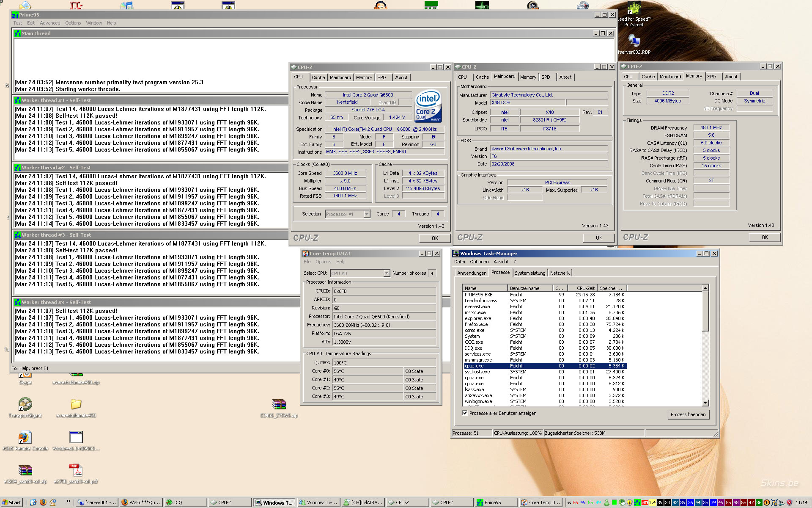
Task: Expand hidden system tray icons
Action: 569,502
